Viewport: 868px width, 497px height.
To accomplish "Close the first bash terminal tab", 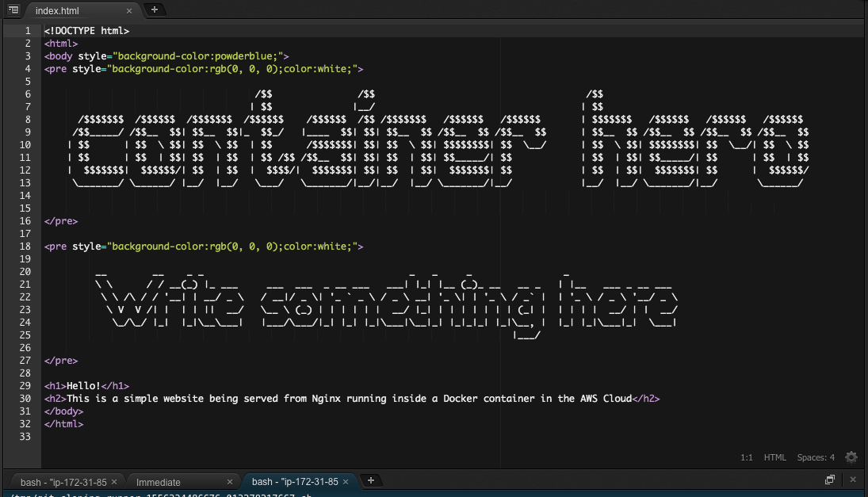I will [114, 482].
